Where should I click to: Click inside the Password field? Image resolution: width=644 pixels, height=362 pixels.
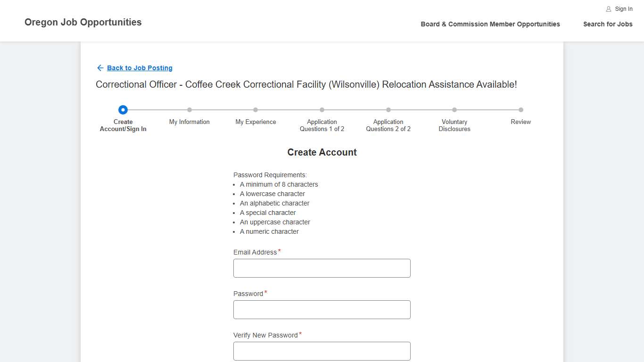point(322,309)
